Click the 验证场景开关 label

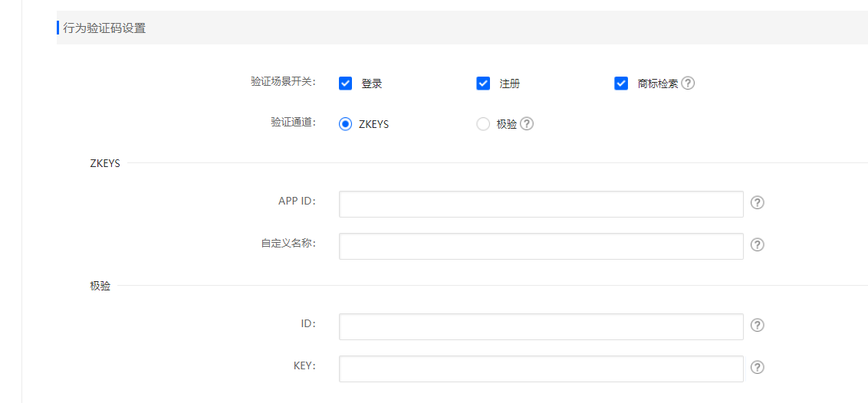click(283, 82)
